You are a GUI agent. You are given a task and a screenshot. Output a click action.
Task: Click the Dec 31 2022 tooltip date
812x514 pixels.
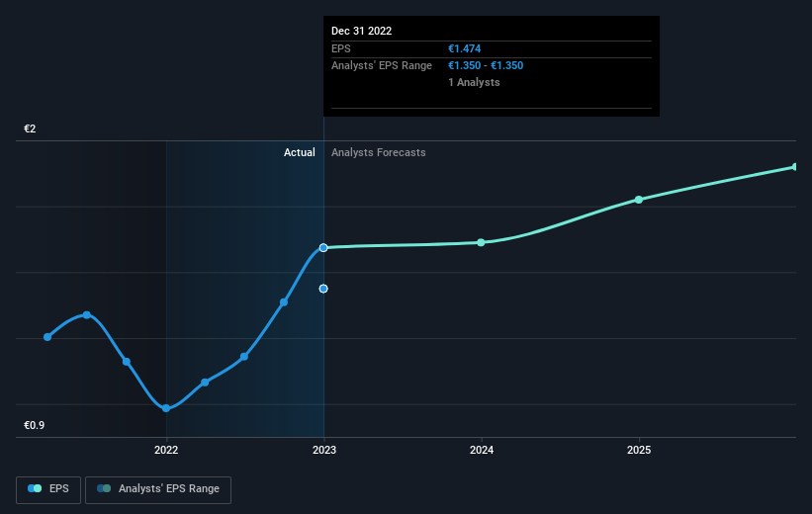[x=361, y=31]
